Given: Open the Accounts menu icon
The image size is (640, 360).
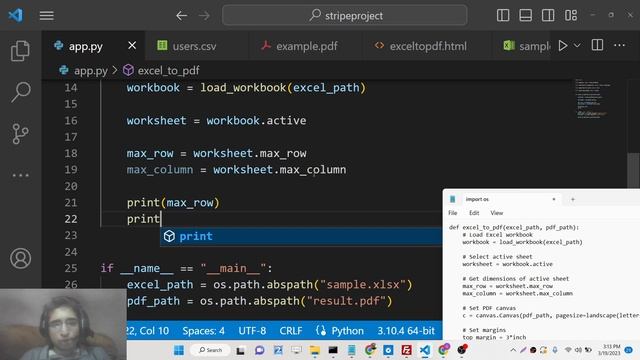Looking at the screenshot, I should pos(20,258).
